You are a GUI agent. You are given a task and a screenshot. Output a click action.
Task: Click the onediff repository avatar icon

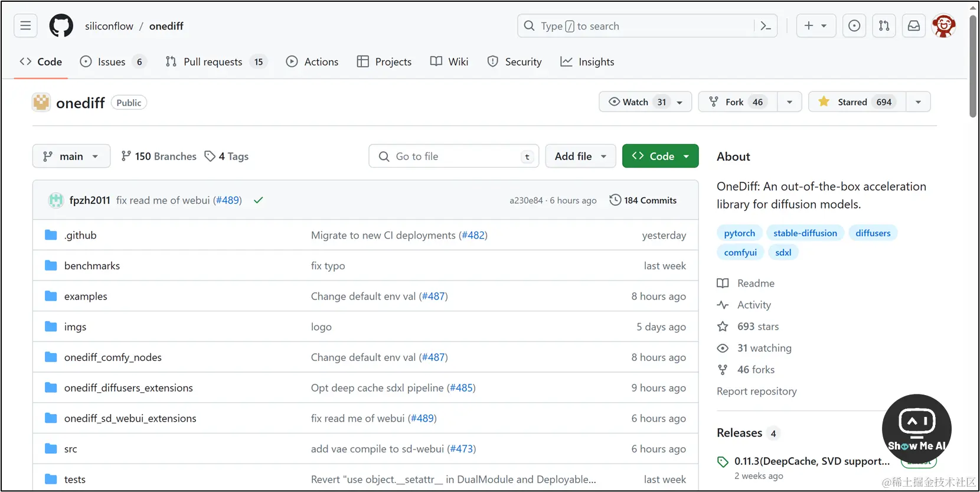[41, 103]
